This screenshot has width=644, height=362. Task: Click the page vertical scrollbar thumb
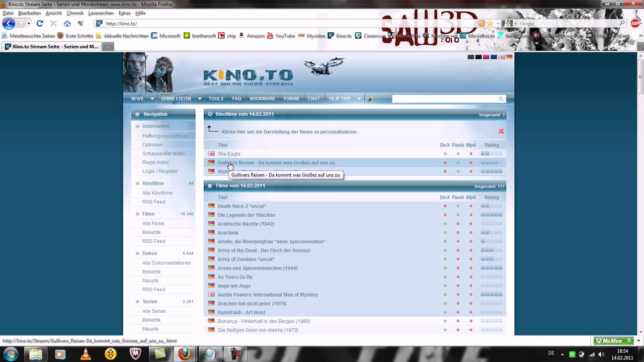pyautogui.click(x=640, y=75)
